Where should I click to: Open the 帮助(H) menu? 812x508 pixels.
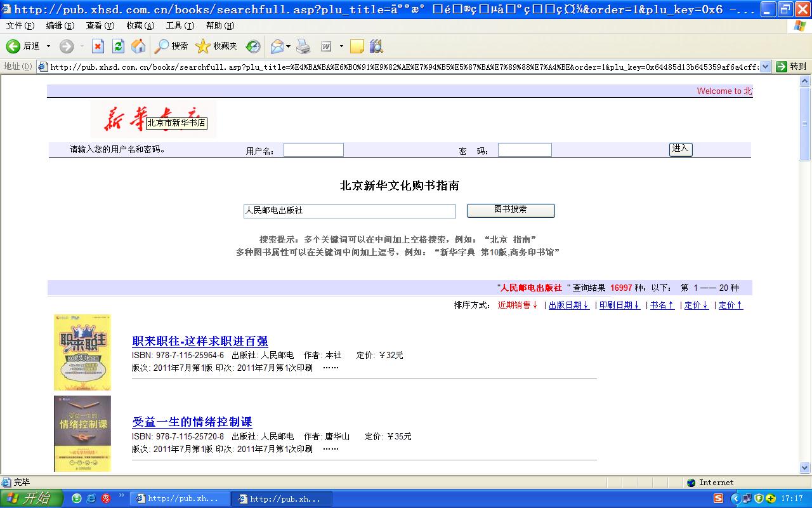click(220, 25)
